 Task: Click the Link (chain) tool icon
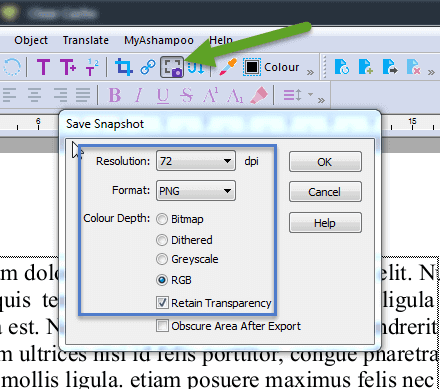[148, 67]
